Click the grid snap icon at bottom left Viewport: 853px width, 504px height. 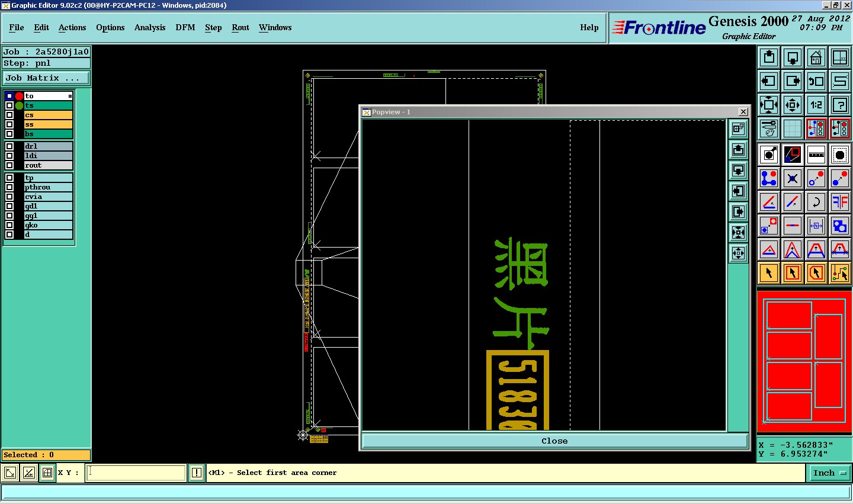click(x=47, y=473)
